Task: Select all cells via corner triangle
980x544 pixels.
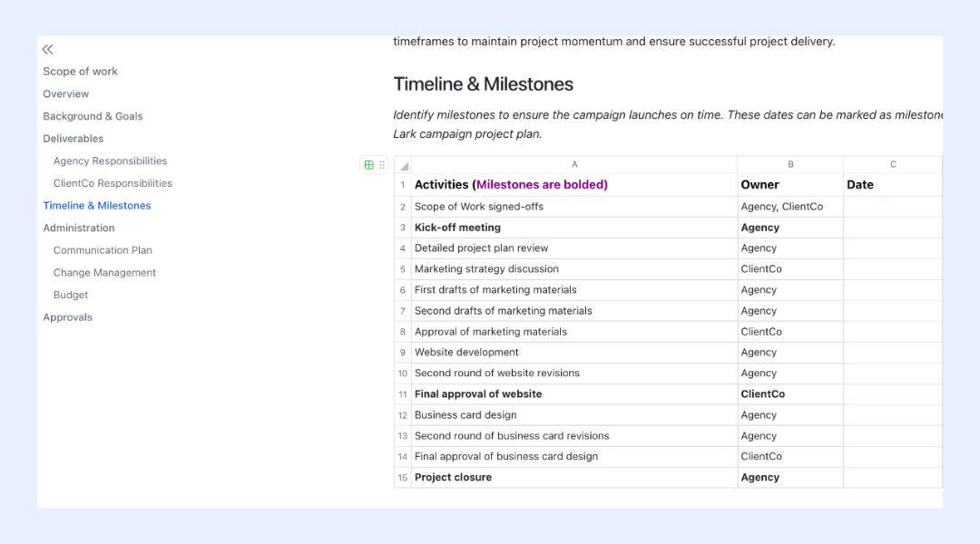Action: click(404, 165)
